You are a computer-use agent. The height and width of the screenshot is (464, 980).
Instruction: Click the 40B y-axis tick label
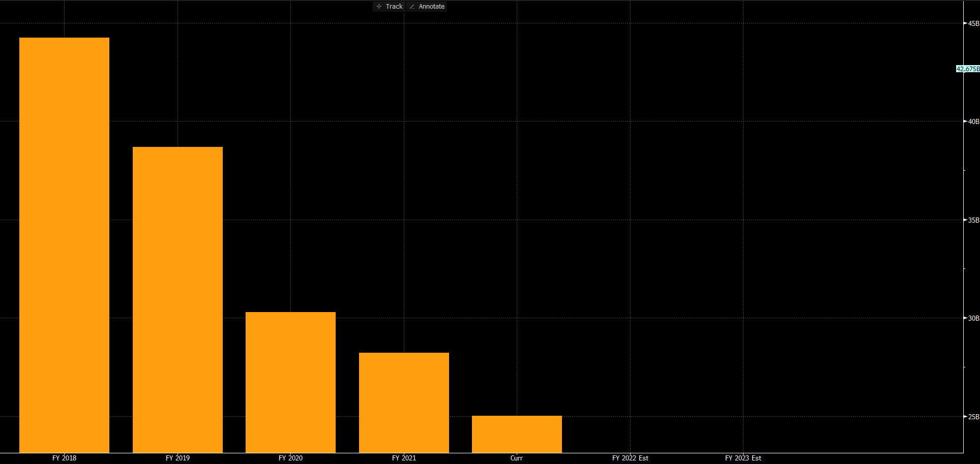pos(973,121)
